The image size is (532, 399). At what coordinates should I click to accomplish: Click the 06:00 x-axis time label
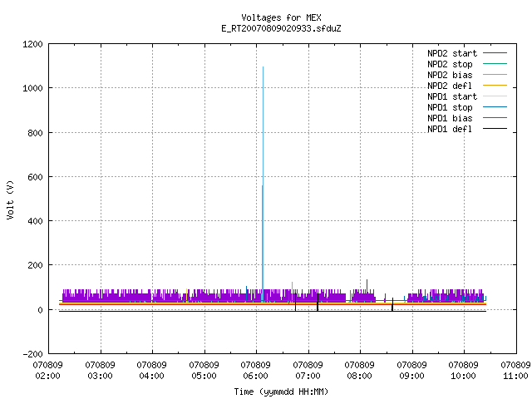[x=255, y=377]
